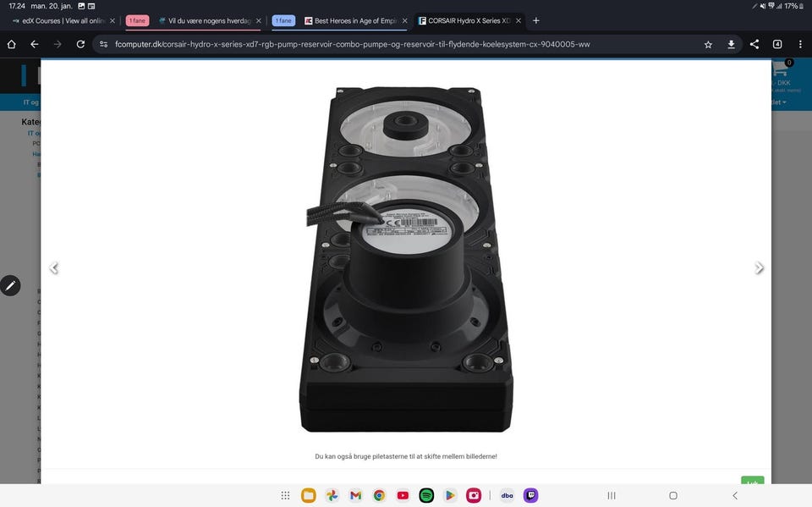Viewport: 812px width, 507px height.
Task: Close the 'Vil du være nogens hverdag' tab
Action: 259,20
